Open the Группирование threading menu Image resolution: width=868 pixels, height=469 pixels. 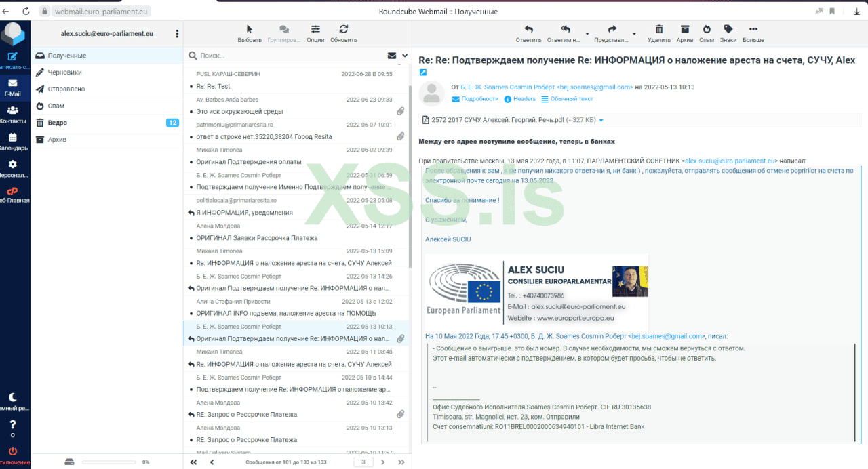pyautogui.click(x=283, y=33)
